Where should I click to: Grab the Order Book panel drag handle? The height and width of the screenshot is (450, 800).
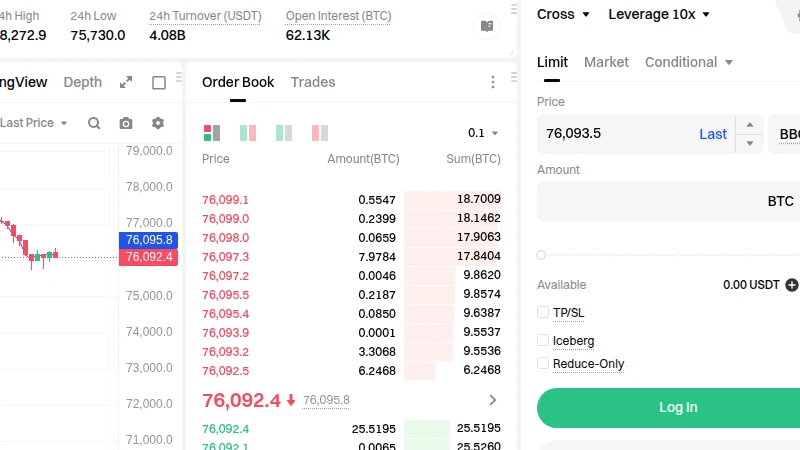[513, 77]
